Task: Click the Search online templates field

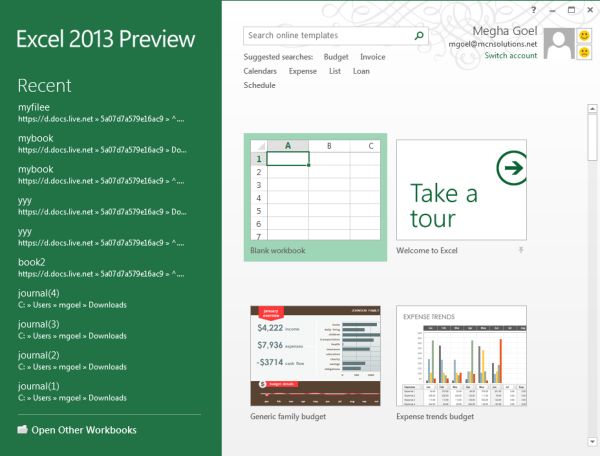Action: click(x=336, y=36)
